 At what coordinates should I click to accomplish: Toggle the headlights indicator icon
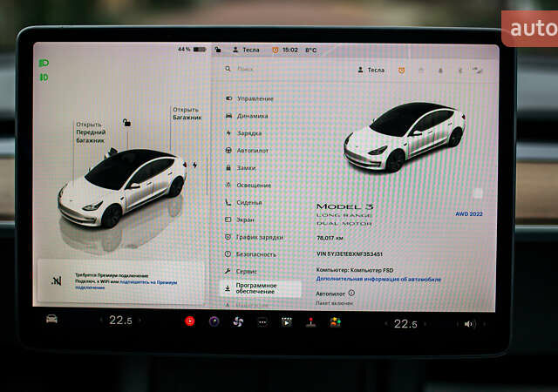[x=44, y=63]
